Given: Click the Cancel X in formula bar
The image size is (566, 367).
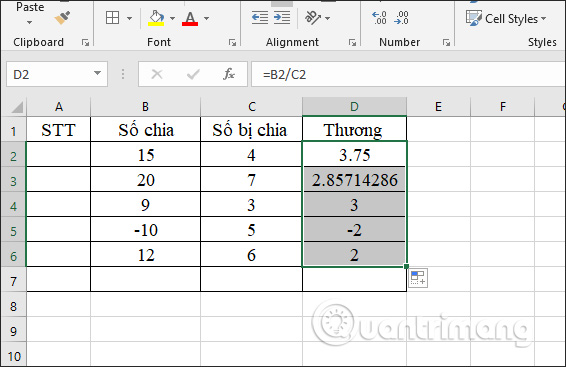Looking at the screenshot, I should pos(157,74).
